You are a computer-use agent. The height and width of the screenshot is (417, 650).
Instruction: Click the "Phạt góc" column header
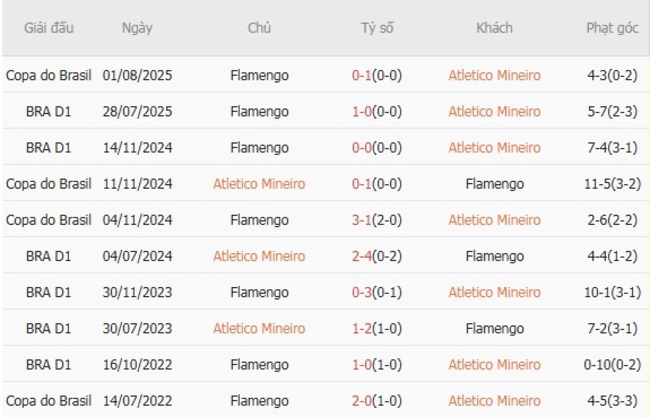click(612, 28)
